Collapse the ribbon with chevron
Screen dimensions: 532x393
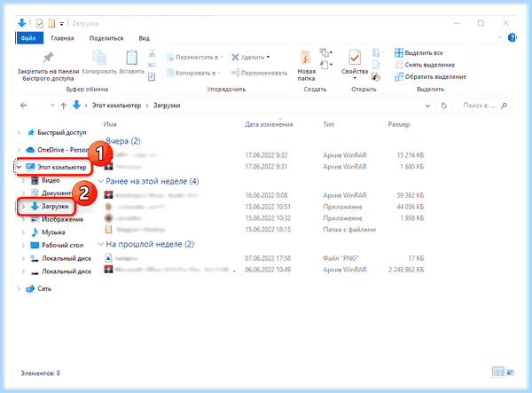coord(500,37)
